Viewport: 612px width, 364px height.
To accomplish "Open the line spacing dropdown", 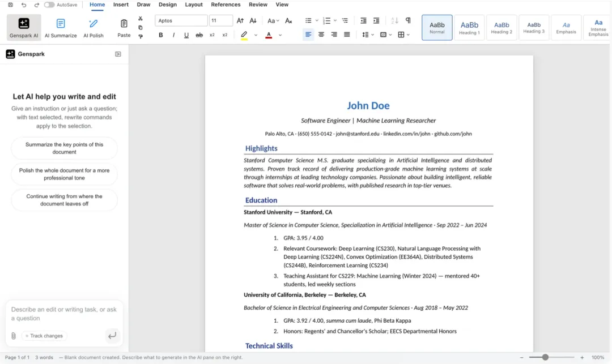I will click(x=368, y=35).
